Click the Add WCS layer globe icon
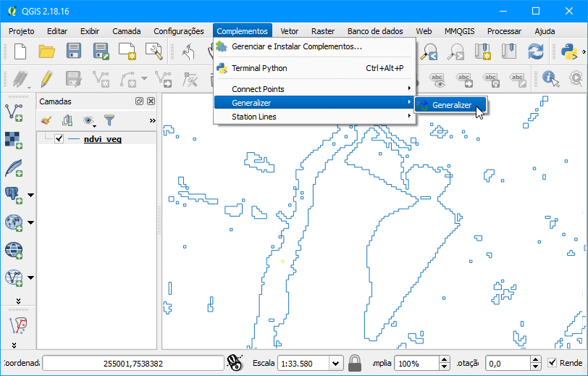Image resolution: width=588 pixels, height=376 pixels. pos(14,250)
